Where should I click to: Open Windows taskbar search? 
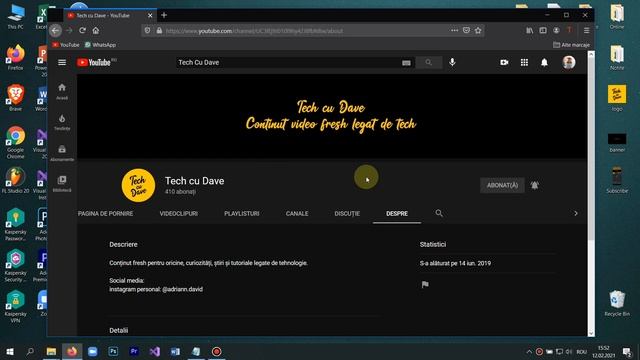point(30,351)
